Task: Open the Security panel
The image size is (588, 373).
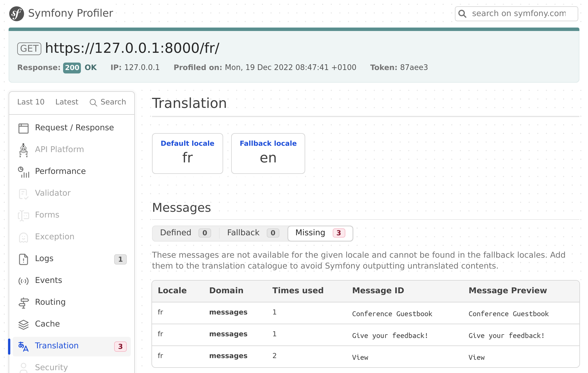Action: pyautogui.click(x=51, y=367)
